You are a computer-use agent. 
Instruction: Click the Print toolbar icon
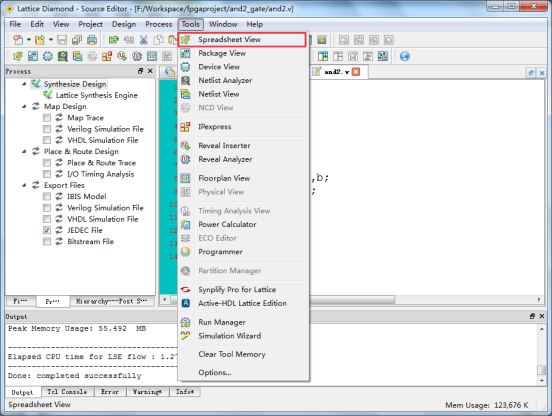point(92,40)
